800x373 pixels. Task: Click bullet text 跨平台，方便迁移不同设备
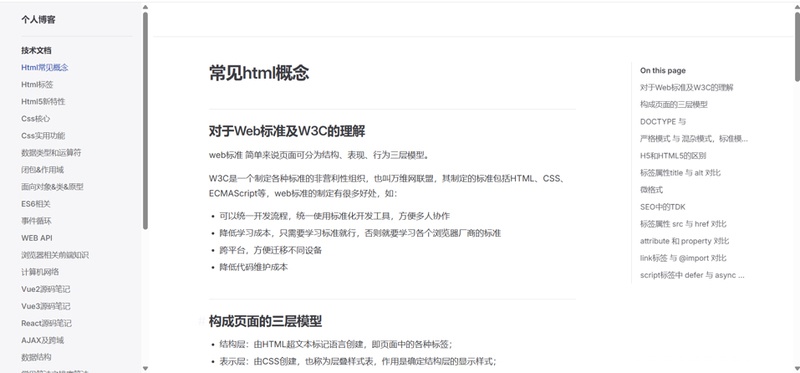click(271, 250)
